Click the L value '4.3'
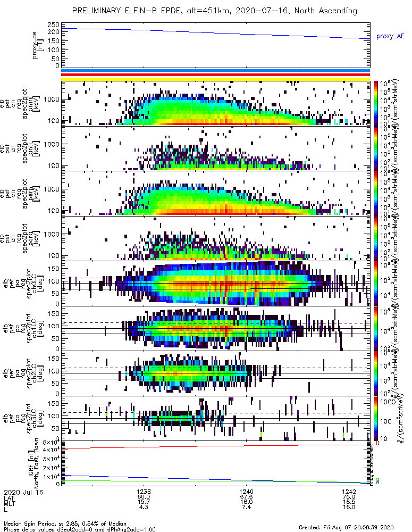Image resolution: width=412 pixels, height=532 pixels. (144, 507)
